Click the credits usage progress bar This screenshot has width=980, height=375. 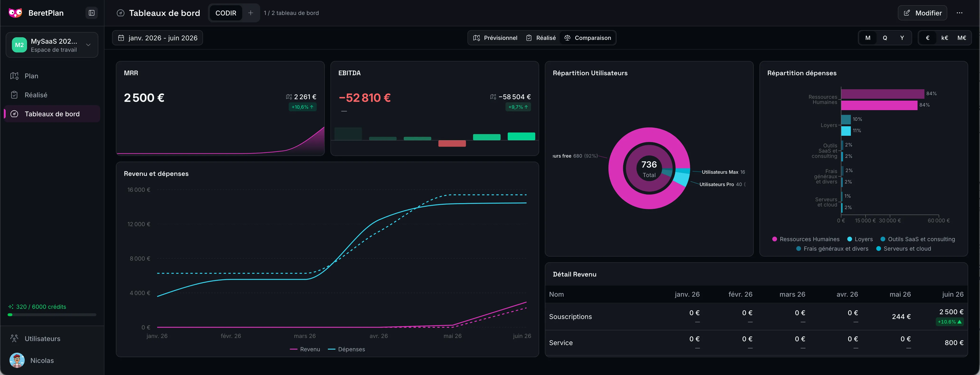click(52, 314)
